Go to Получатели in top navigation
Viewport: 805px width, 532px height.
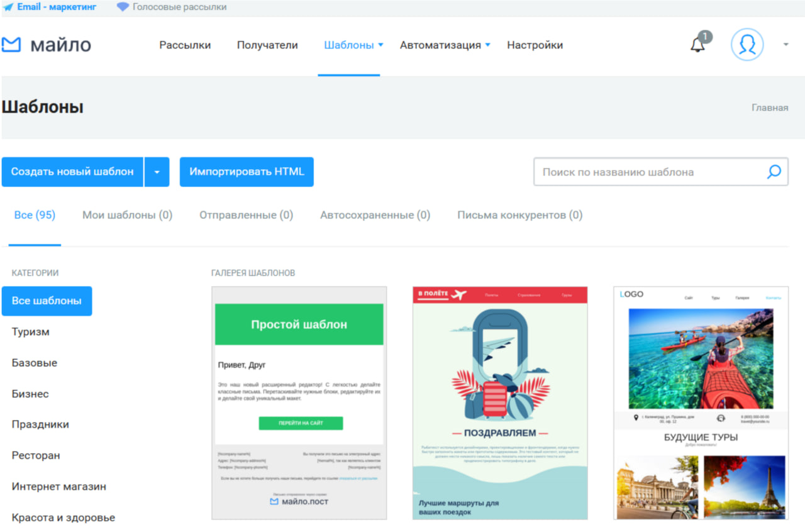pos(267,45)
